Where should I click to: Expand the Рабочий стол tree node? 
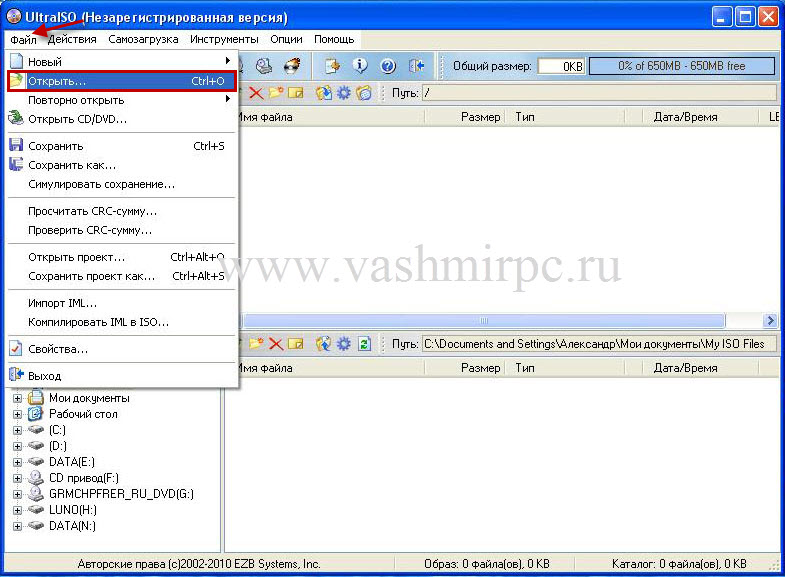18,414
